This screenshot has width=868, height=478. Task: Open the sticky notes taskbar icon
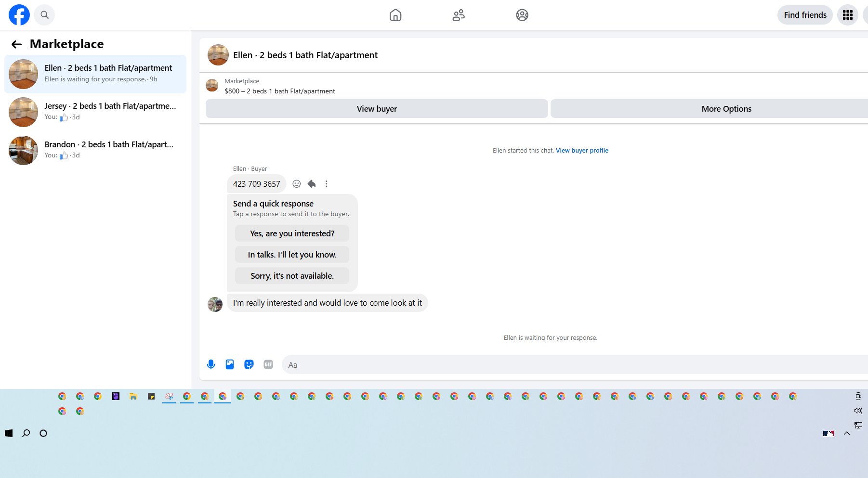tap(151, 396)
